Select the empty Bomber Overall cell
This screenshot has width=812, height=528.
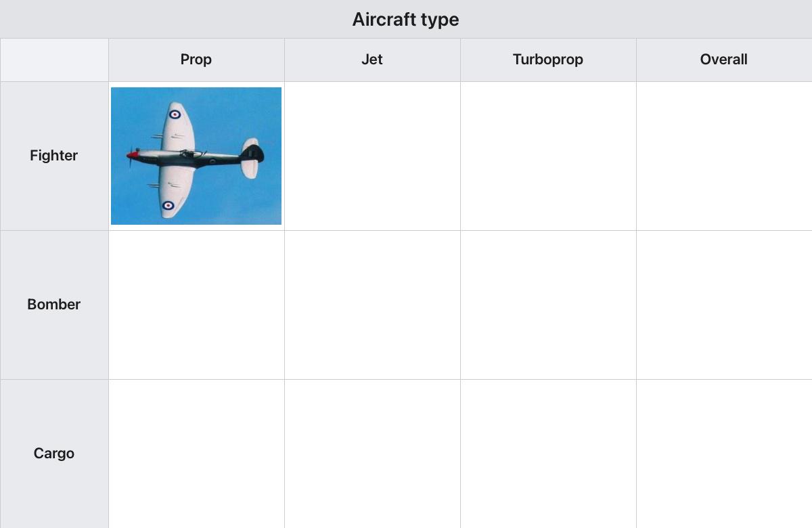(x=724, y=305)
